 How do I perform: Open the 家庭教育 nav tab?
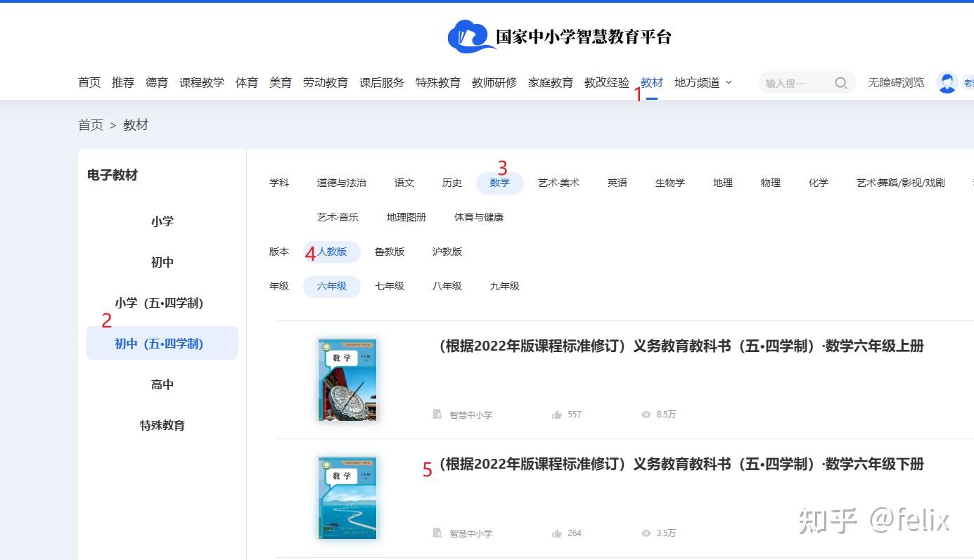pyautogui.click(x=551, y=82)
